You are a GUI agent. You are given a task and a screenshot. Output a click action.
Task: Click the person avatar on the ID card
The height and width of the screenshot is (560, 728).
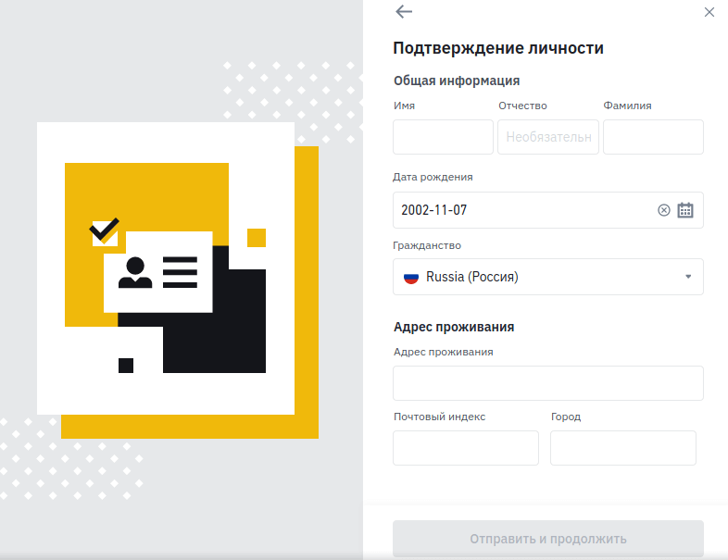pyautogui.click(x=135, y=273)
